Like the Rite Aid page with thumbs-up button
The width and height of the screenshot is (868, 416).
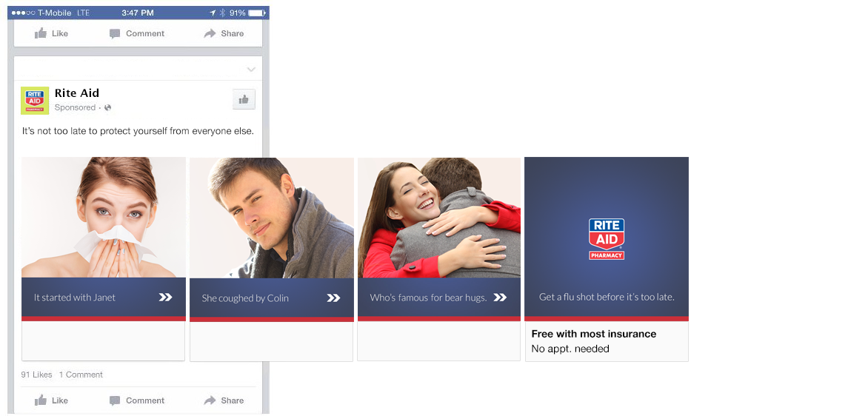pos(244,100)
